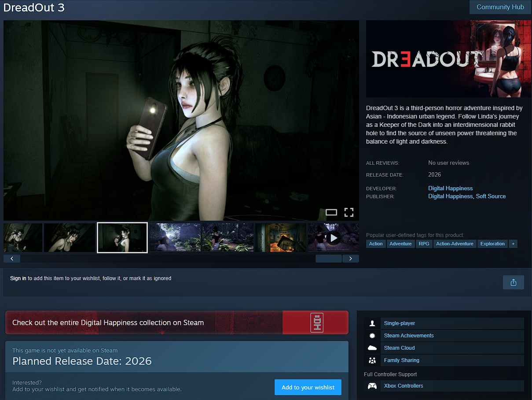Click the share icon button
The image size is (532, 400).
click(x=513, y=282)
